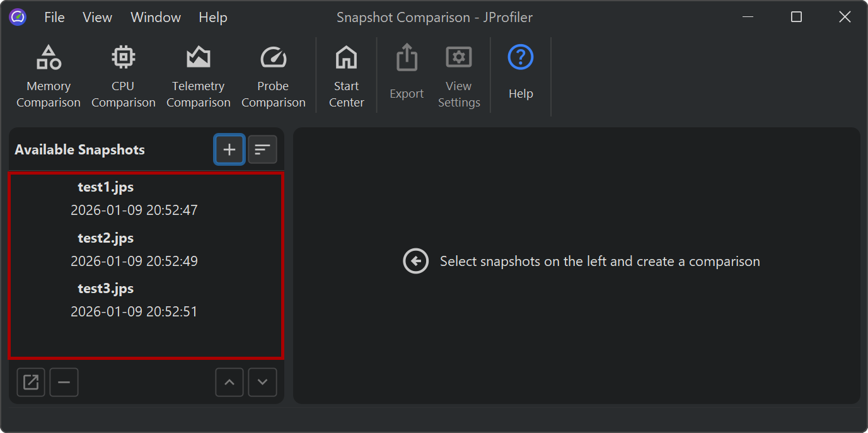Click timestamp 2026-01-09 20:52:47
This screenshot has width=868, height=433.
click(134, 211)
